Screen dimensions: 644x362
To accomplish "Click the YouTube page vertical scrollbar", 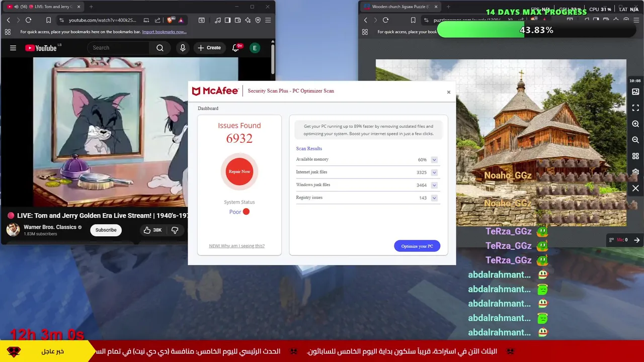I will (x=273, y=59).
